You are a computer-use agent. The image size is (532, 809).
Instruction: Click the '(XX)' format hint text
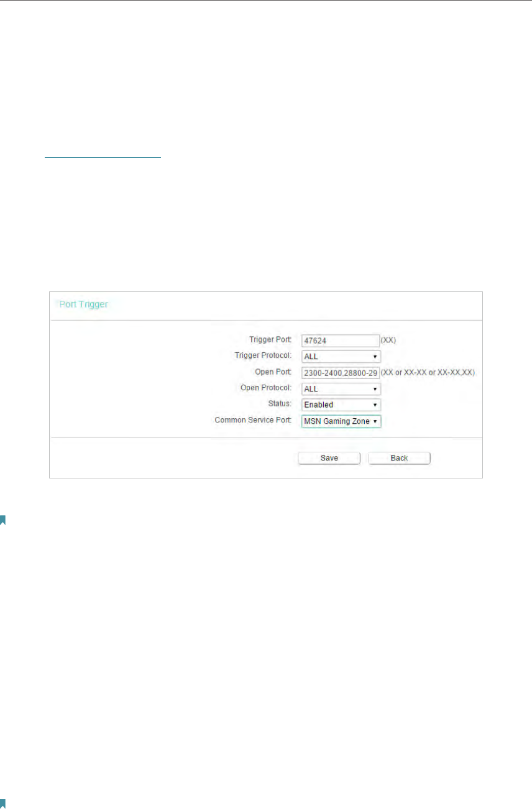click(389, 341)
